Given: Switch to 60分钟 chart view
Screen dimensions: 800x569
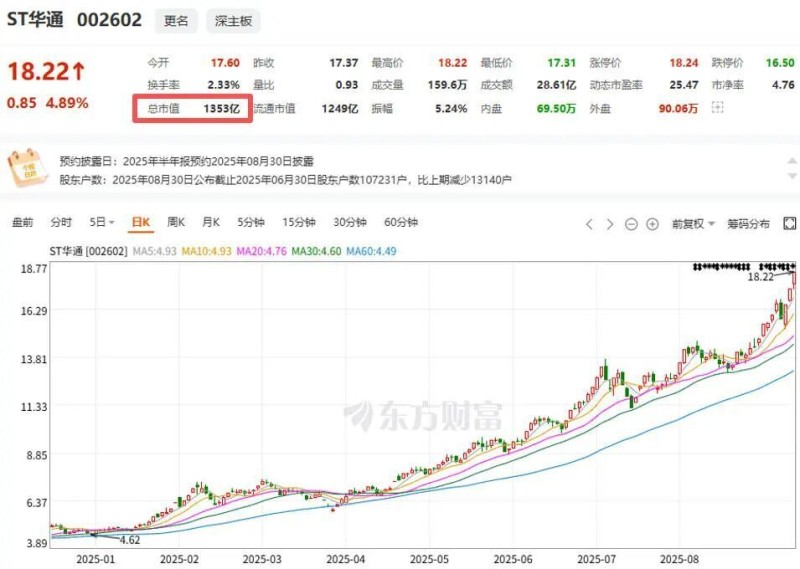Looking at the screenshot, I should 400,222.
